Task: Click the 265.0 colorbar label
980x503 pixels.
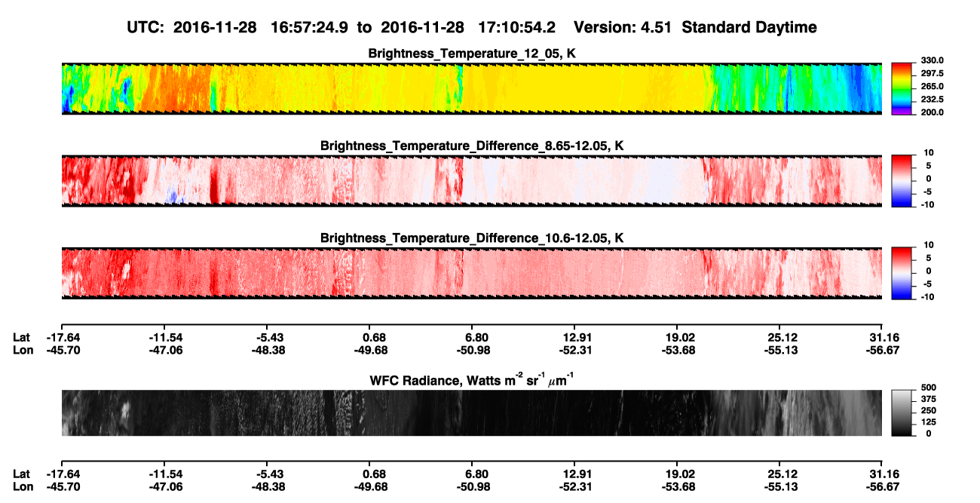Action: (932, 86)
